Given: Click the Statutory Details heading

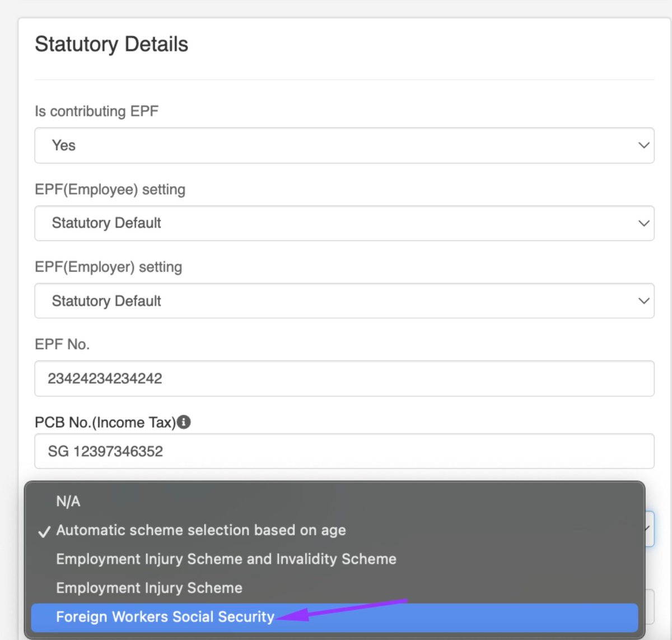Looking at the screenshot, I should [111, 44].
